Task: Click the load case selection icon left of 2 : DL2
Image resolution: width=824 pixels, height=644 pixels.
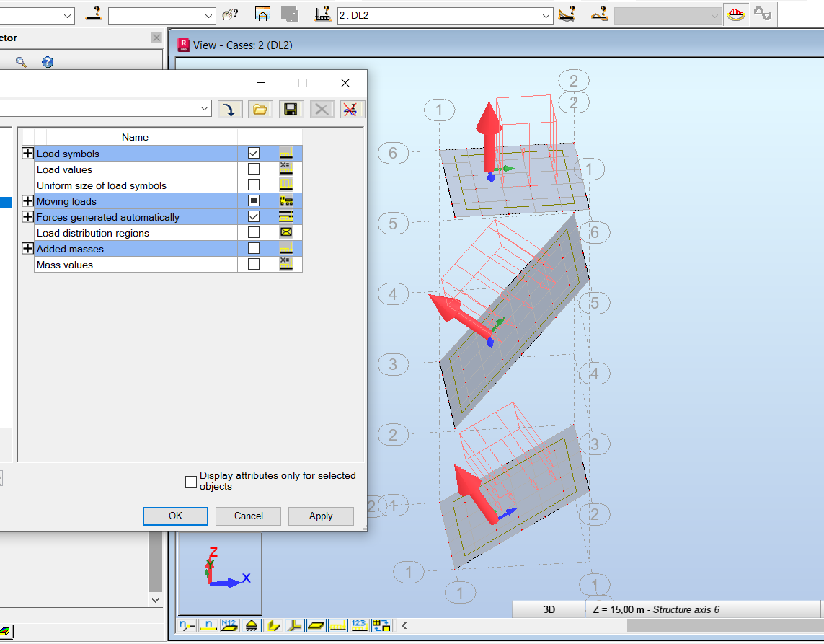Action: 322,14
